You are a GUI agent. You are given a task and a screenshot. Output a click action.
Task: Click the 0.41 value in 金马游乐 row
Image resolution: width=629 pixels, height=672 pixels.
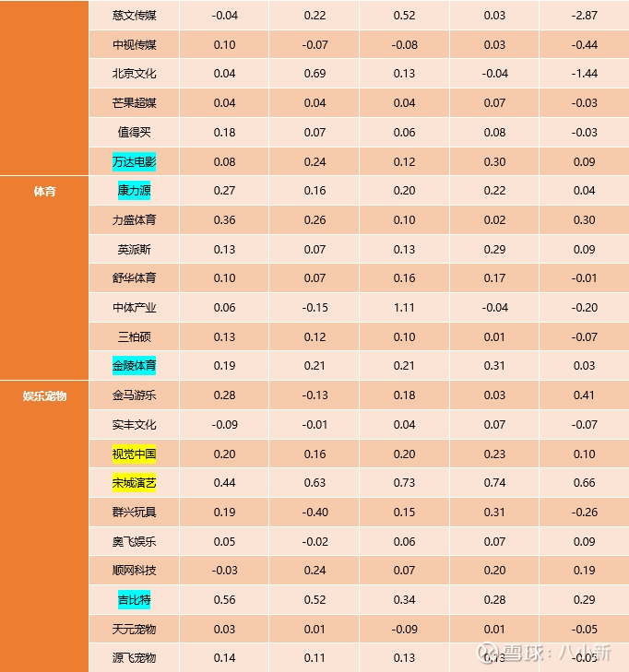(584, 395)
